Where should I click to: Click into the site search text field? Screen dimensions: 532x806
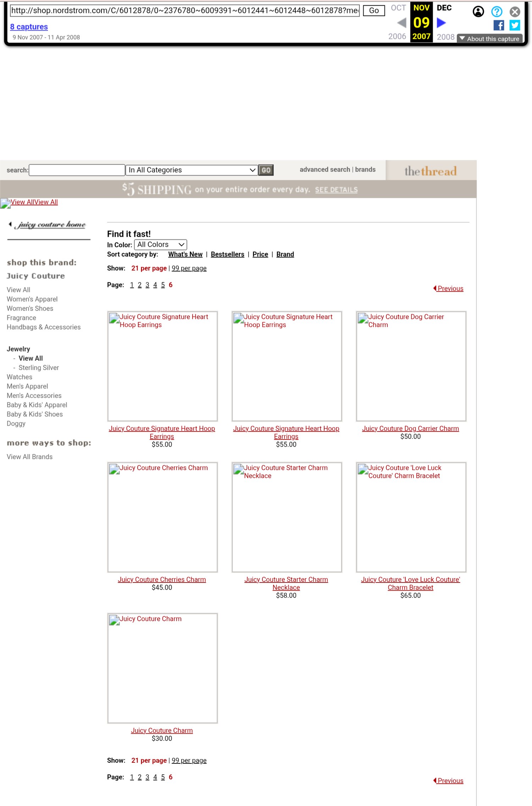[77, 170]
